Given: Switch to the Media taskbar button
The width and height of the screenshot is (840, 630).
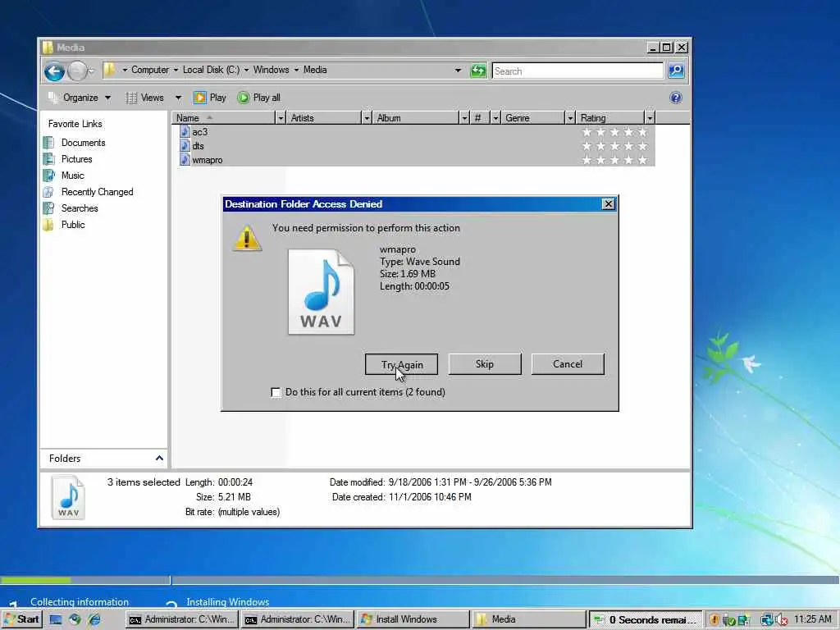Looking at the screenshot, I should click(528, 619).
